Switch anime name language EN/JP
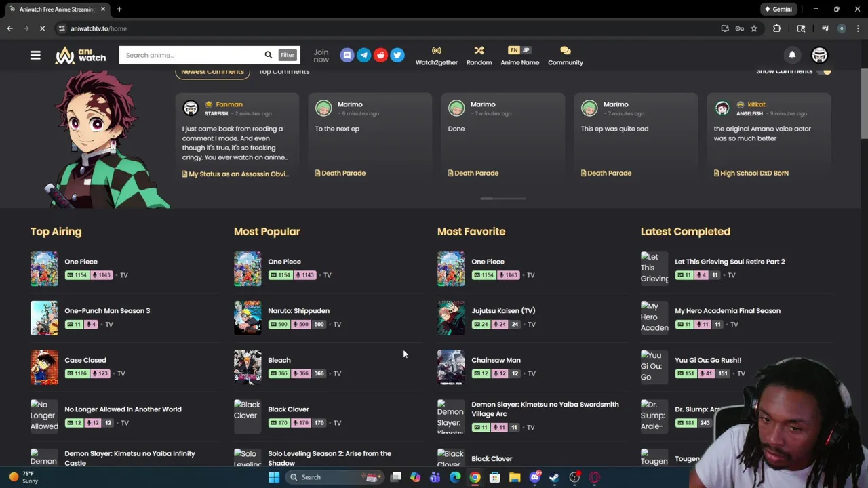Viewport: 868px width, 488px height. [x=520, y=50]
